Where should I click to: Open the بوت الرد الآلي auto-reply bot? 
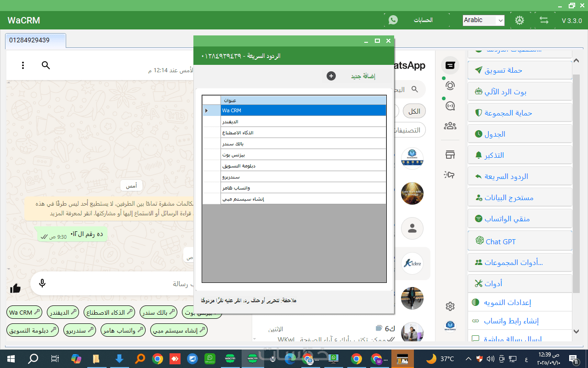520,92
